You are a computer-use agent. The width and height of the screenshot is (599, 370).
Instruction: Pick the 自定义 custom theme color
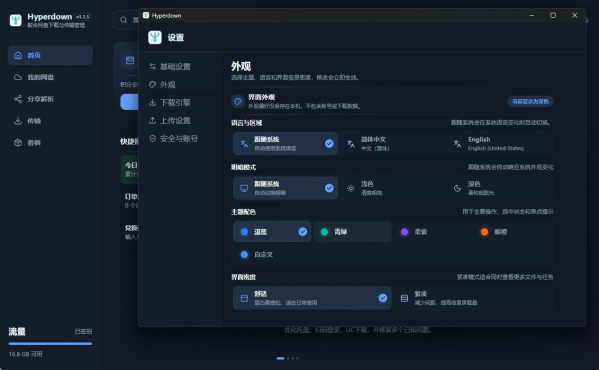tap(272, 254)
